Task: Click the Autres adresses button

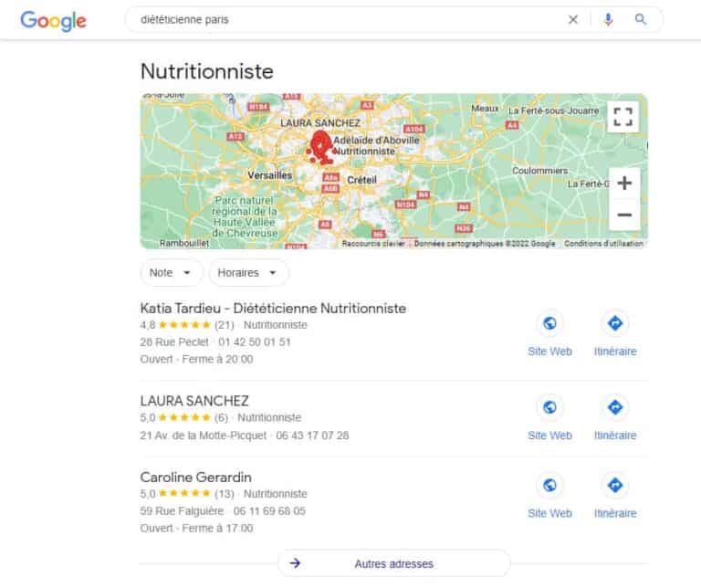Action: pos(394,563)
